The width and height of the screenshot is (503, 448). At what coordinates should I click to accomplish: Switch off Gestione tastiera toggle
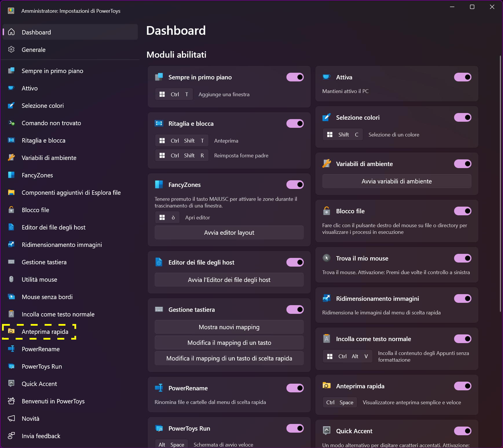point(295,309)
